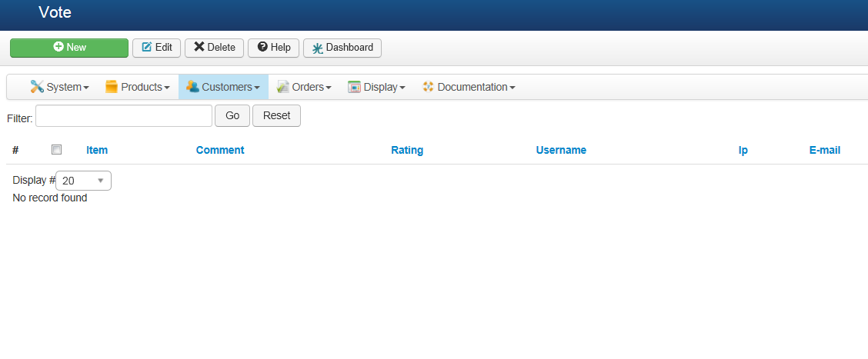Click the Delete toolbar button
This screenshot has height=359, width=868.
[214, 48]
